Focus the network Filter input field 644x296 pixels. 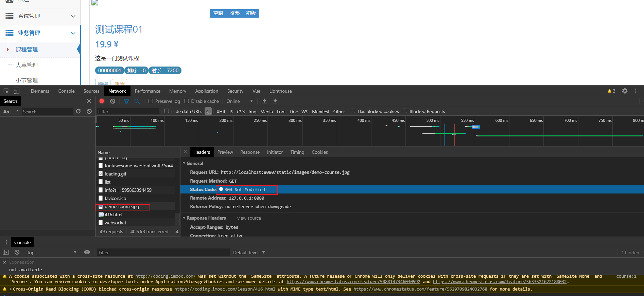click(128, 112)
